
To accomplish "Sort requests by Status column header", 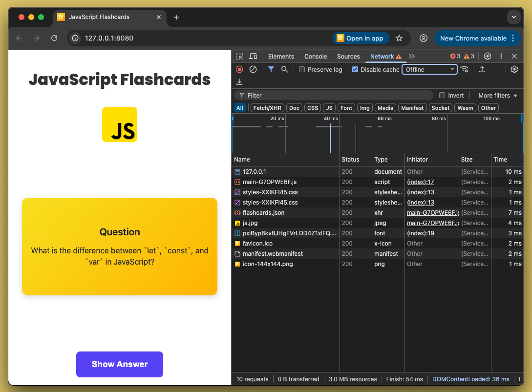I will pyautogui.click(x=356, y=159).
